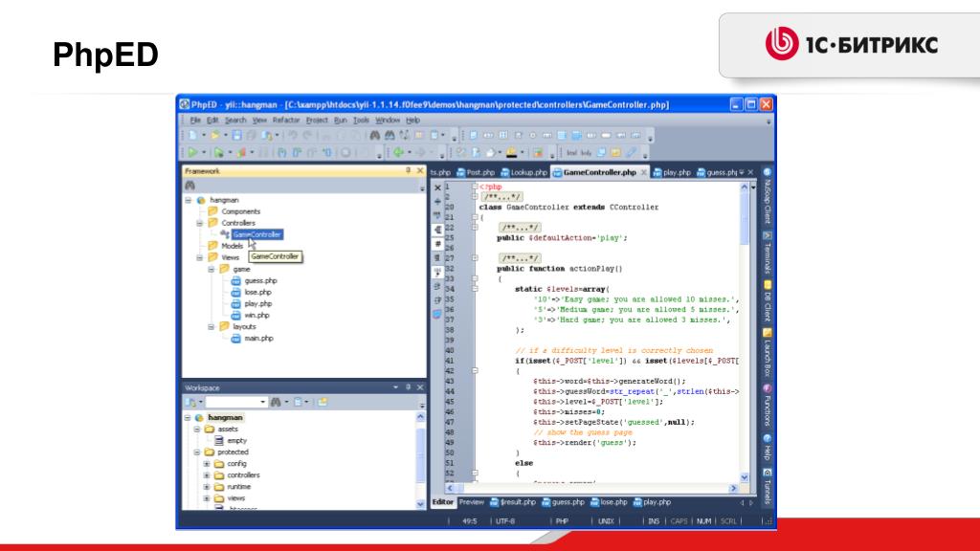Open the File menu
Screen dimensions: 980x551
(195, 120)
